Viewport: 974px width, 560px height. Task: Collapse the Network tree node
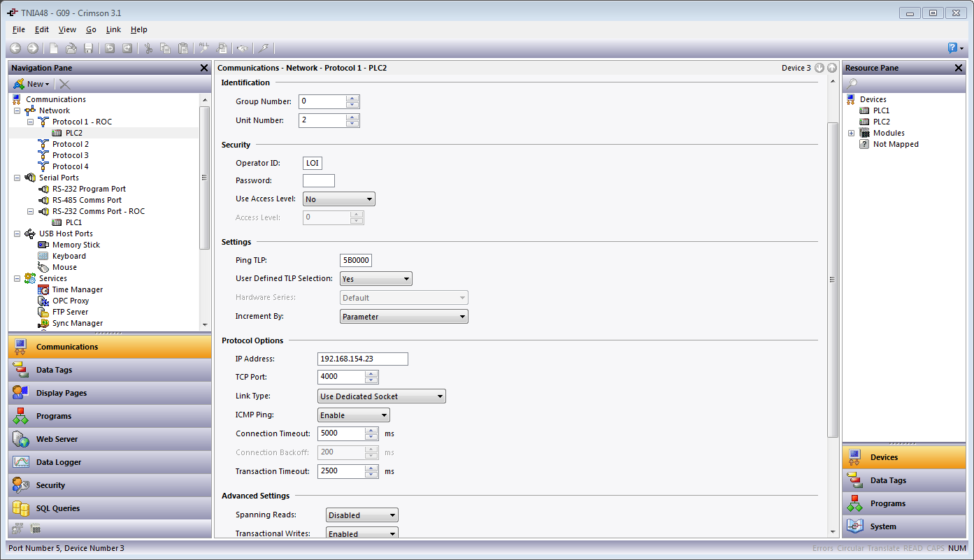tap(17, 110)
